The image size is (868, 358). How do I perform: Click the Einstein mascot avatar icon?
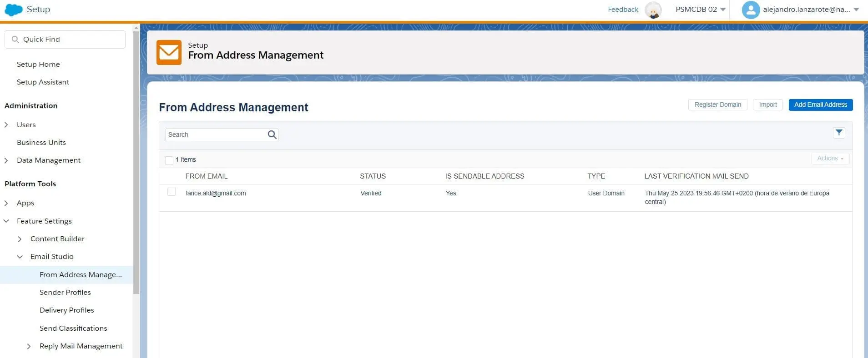(653, 10)
